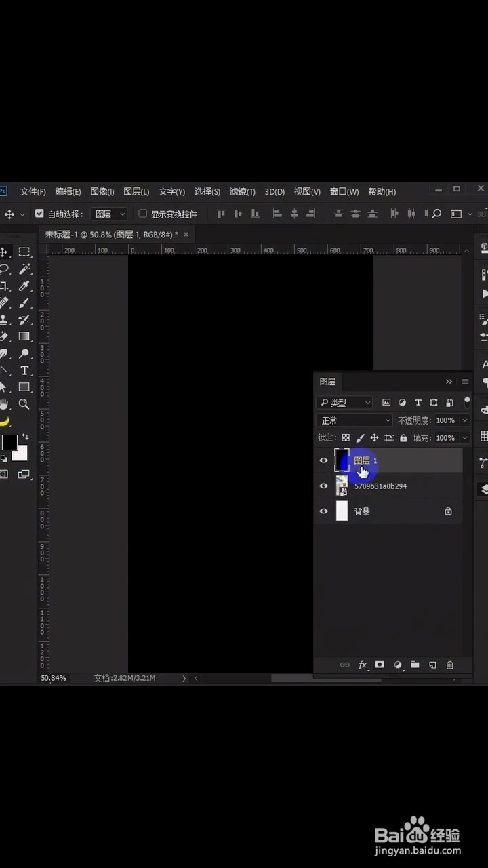
Task: Create new fill or adjustment layer
Action: [398, 665]
